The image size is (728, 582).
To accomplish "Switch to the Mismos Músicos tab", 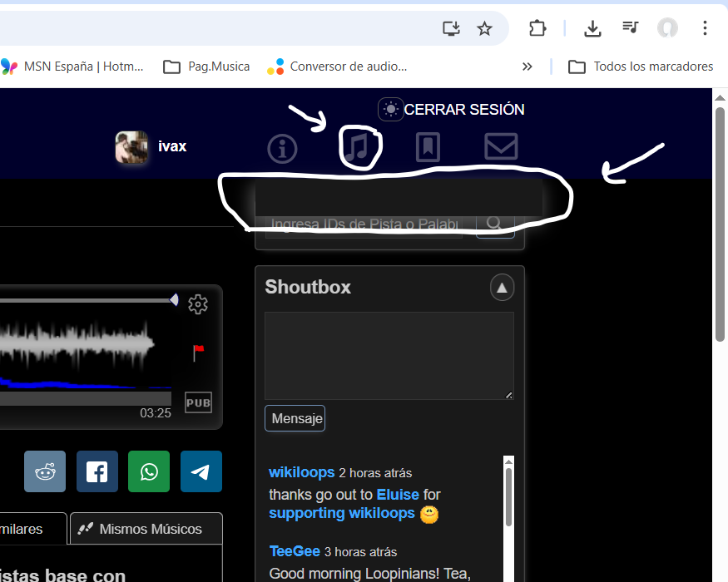I will [146, 529].
